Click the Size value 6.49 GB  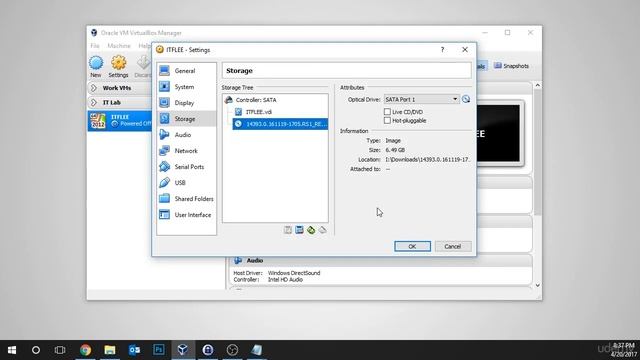[395, 150]
